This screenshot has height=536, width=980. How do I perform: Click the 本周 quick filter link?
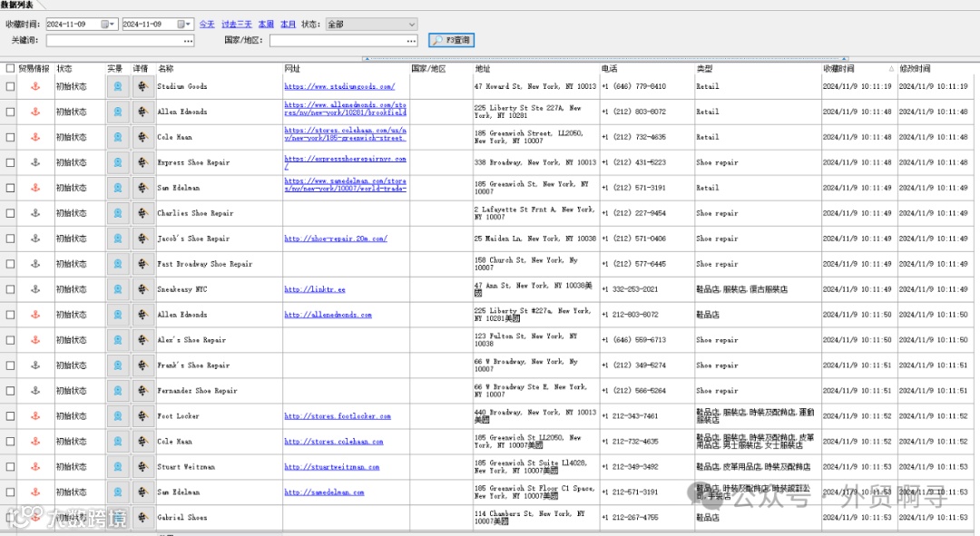pos(266,24)
